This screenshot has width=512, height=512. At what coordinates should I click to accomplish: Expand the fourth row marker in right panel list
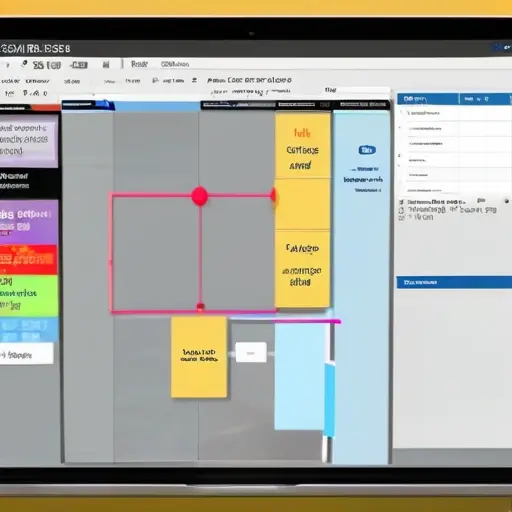point(400,156)
